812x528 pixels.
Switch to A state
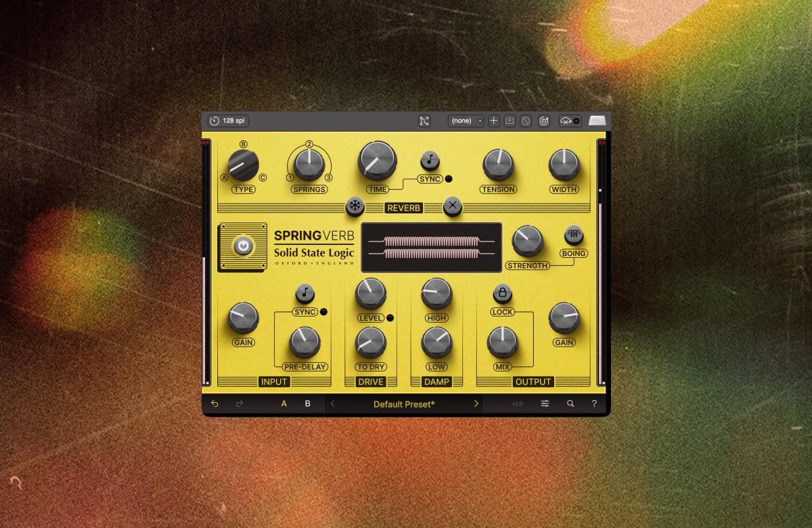(284, 403)
